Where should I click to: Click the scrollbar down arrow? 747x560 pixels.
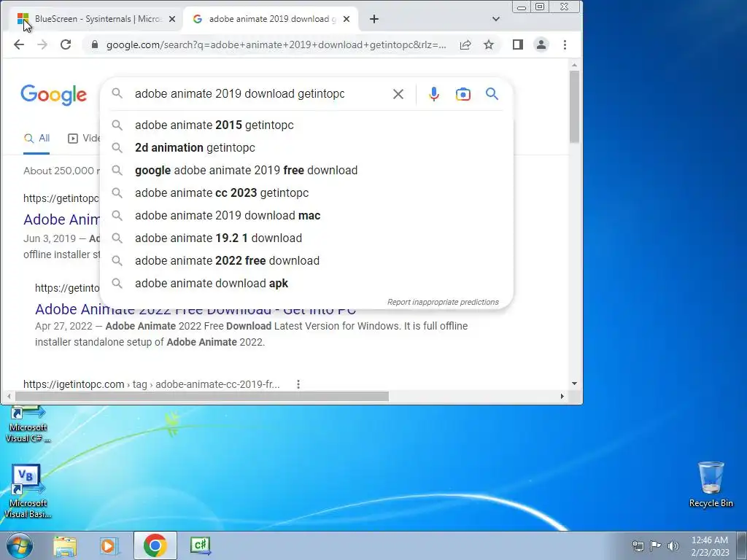pyautogui.click(x=574, y=384)
